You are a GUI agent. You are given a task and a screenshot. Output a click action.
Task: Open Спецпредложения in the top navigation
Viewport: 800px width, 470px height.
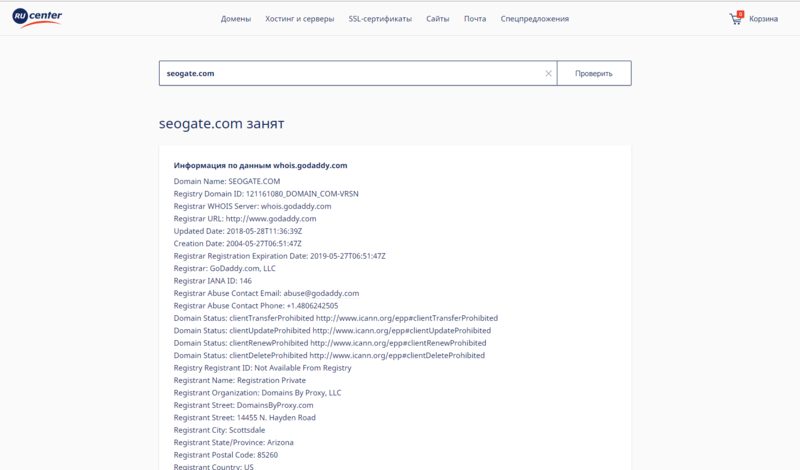point(535,19)
